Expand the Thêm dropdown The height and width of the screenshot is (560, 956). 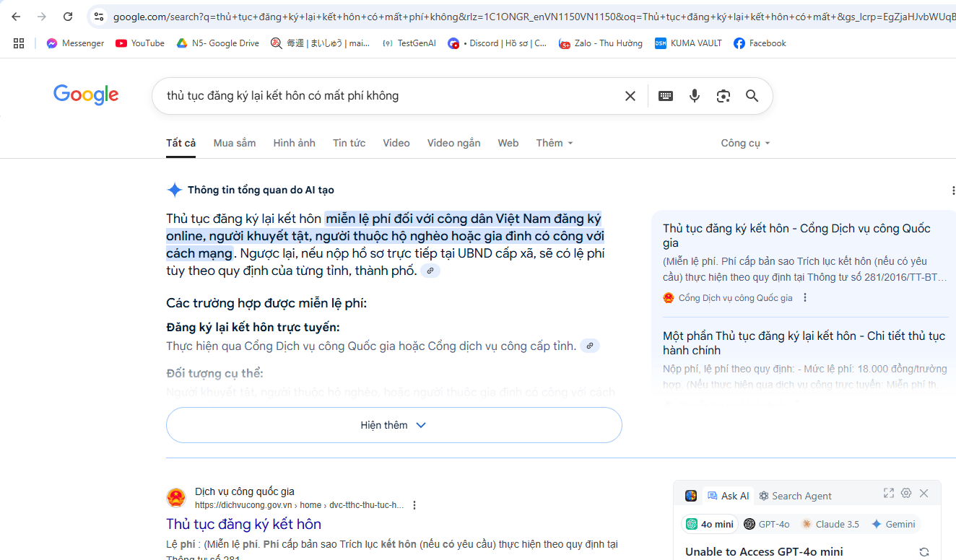[x=555, y=143]
